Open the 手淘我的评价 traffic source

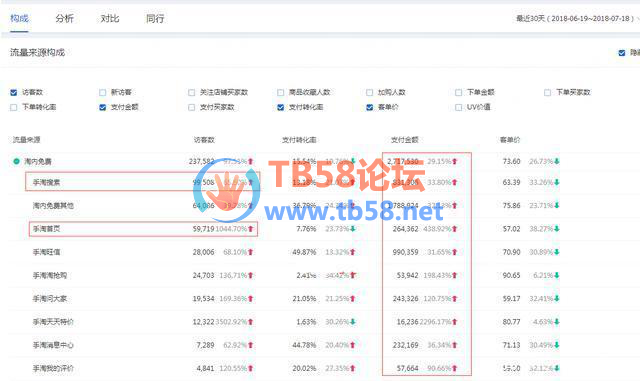click(53, 368)
